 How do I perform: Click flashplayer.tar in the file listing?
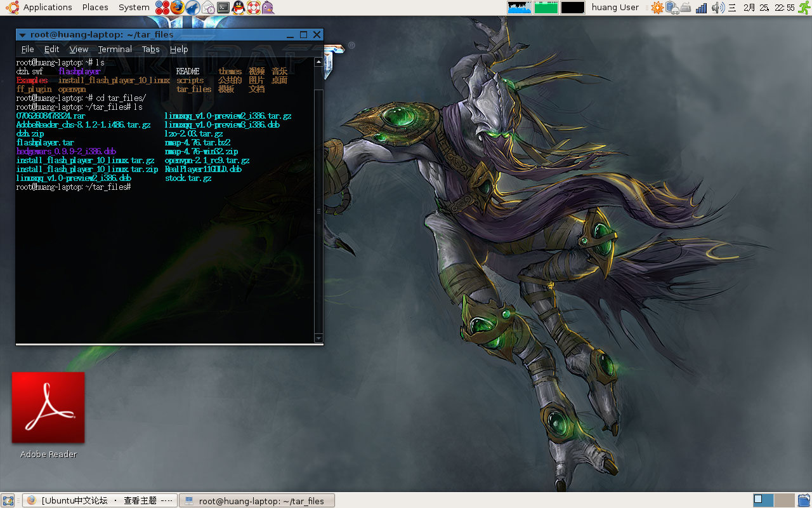(45, 143)
